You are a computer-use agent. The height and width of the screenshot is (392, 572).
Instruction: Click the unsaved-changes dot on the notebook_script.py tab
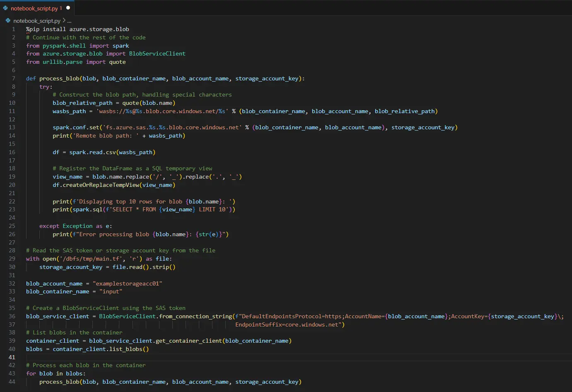click(68, 8)
